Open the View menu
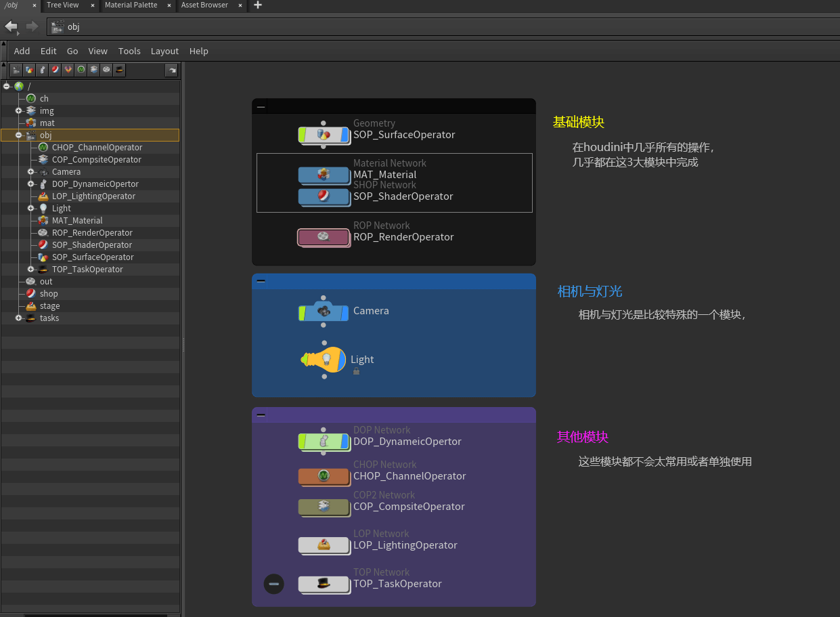Viewport: 840px width, 617px height. pyautogui.click(x=98, y=51)
